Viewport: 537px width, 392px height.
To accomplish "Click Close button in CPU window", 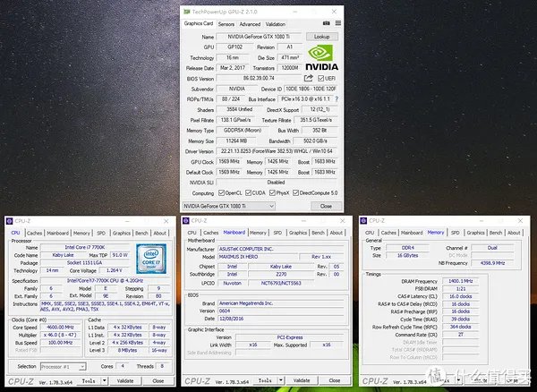I will coord(158,380).
